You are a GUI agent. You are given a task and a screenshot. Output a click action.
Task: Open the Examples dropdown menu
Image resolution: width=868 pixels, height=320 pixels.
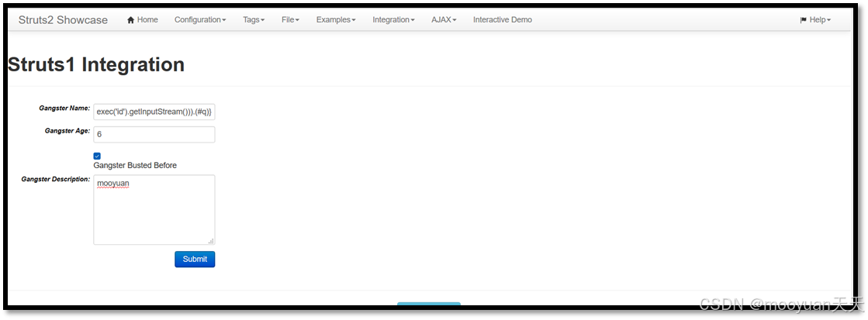[336, 20]
